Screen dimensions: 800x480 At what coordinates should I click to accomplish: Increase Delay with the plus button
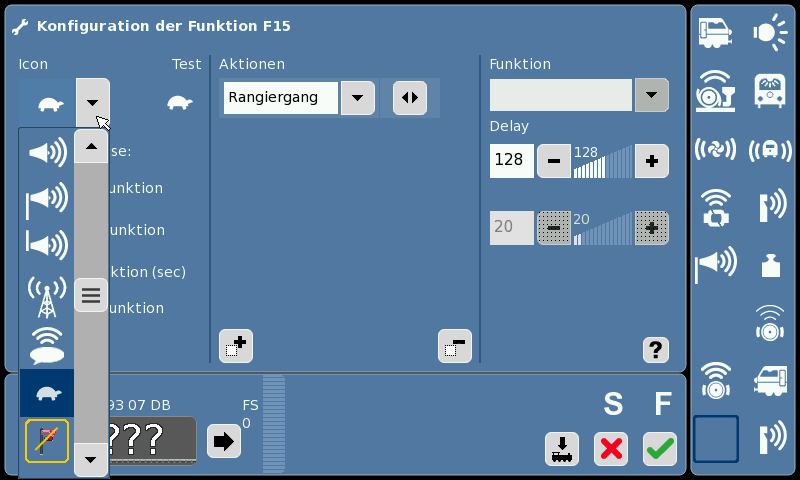click(x=652, y=161)
